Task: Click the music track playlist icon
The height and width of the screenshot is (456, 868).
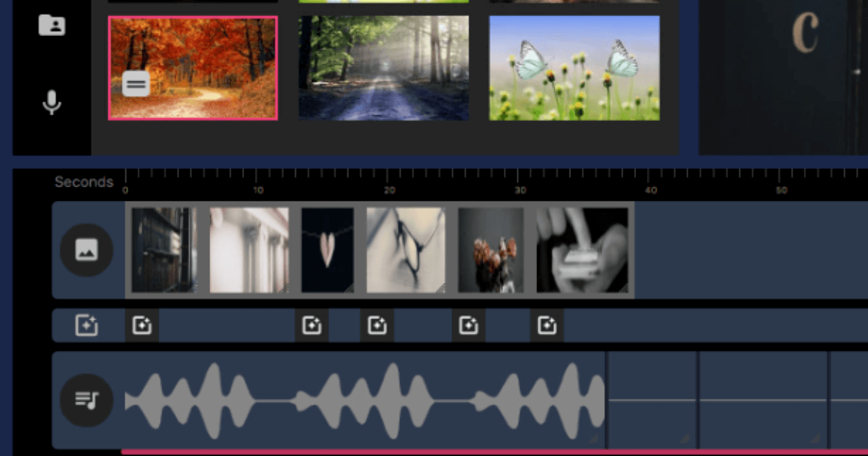Action: click(87, 400)
